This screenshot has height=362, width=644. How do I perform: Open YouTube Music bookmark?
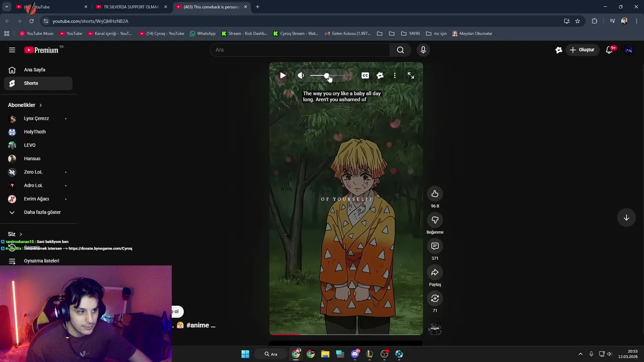click(37, 34)
